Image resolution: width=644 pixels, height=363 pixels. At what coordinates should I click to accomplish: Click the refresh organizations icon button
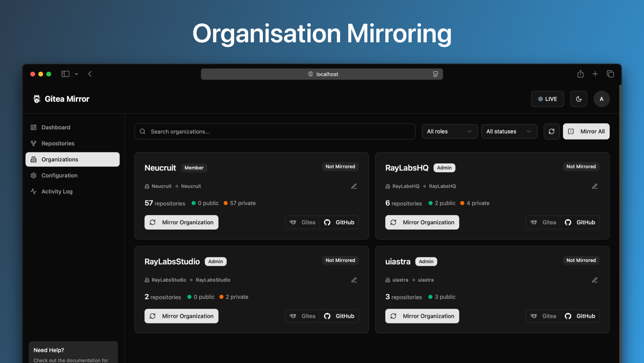click(x=551, y=131)
